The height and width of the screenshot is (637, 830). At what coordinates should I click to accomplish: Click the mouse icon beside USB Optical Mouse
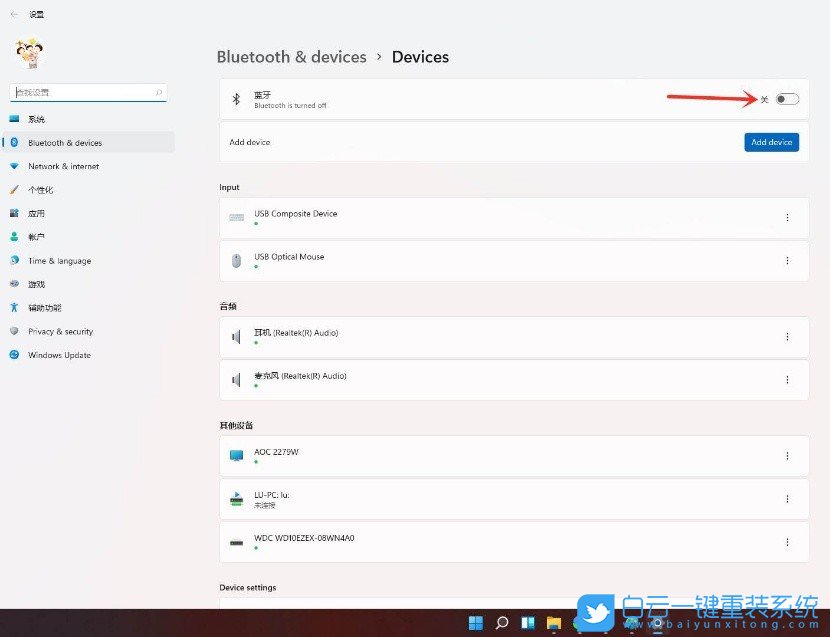tap(236, 261)
